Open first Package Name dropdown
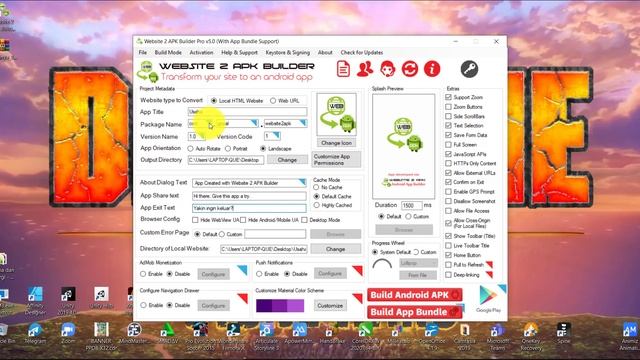This screenshot has width=640, height=360. pos(254,123)
